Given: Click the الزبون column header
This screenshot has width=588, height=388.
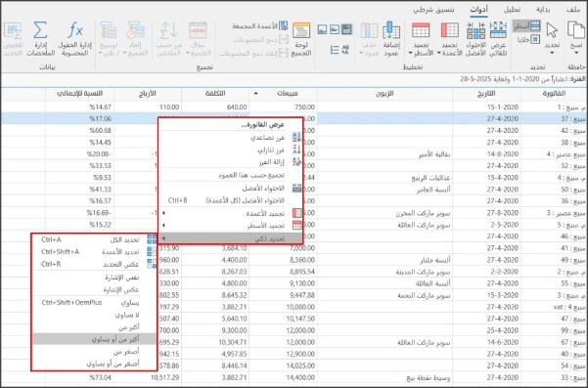Looking at the screenshot, I should pos(384,93).
